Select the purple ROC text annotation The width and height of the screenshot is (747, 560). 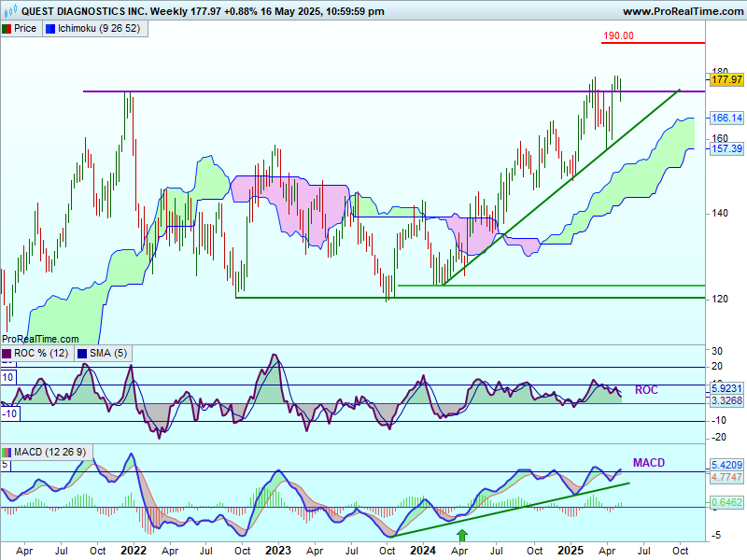[646, 390]
